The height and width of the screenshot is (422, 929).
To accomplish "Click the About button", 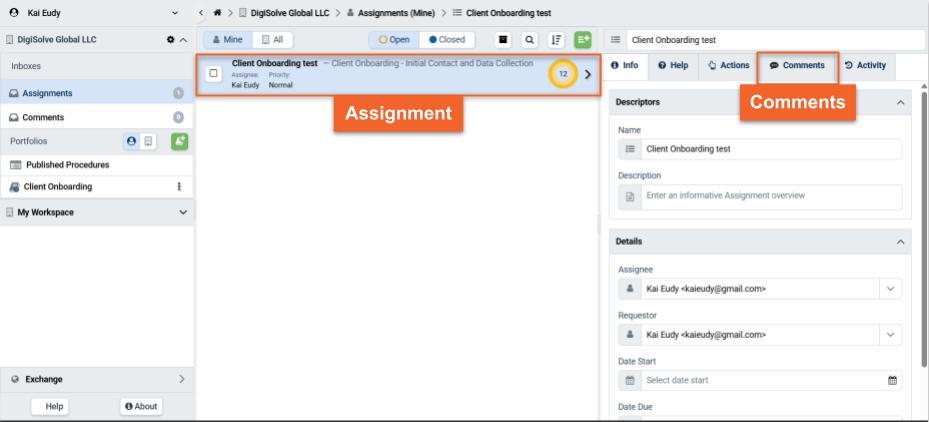I will (141, 407).
